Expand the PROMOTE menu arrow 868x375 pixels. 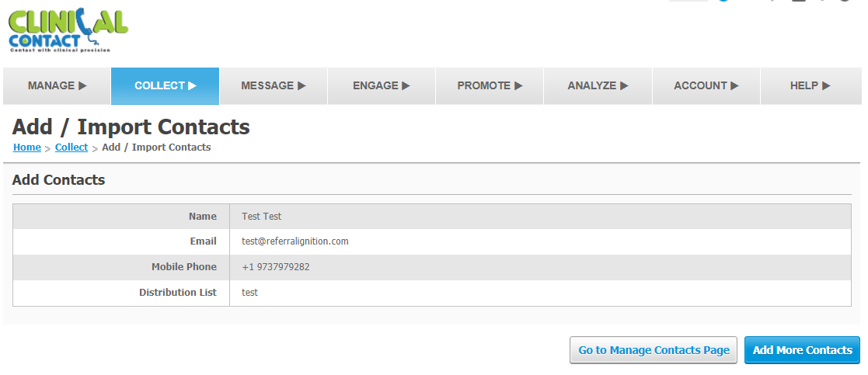[518, 85]
